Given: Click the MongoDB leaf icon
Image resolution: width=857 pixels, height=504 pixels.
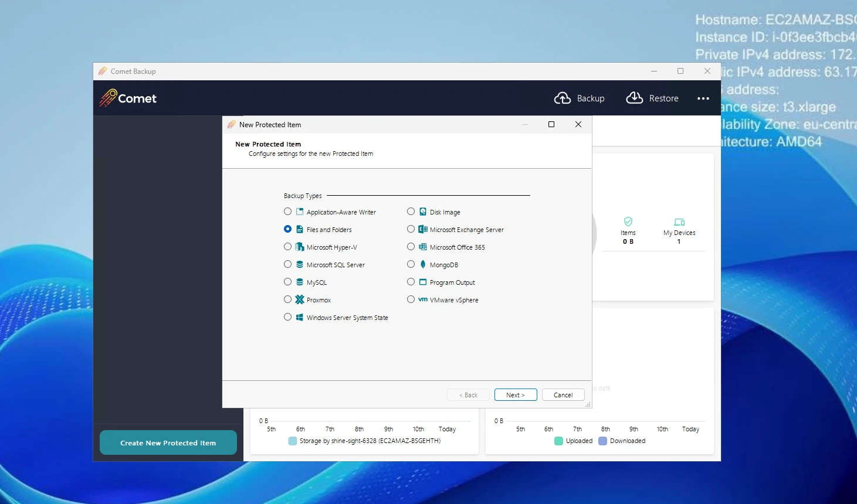Looking at the screenshot, I should [423, 264].
